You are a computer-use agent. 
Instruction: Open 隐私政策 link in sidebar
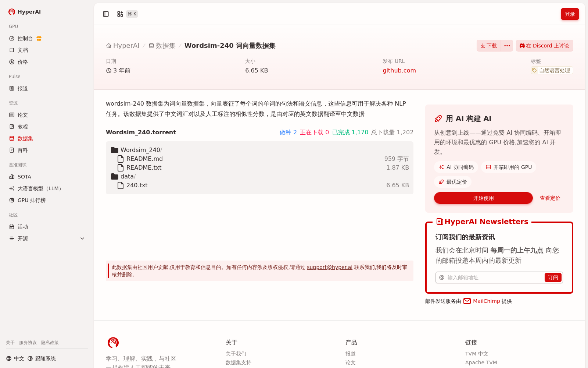click(x=50, y=343)
